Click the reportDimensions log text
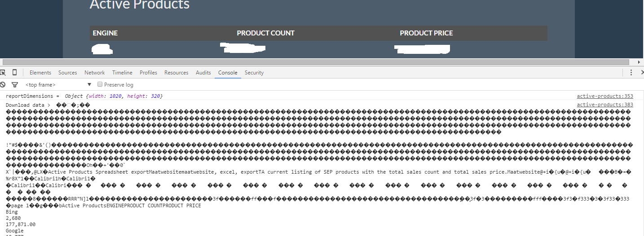644x236 pixels. tap(32, 96)
